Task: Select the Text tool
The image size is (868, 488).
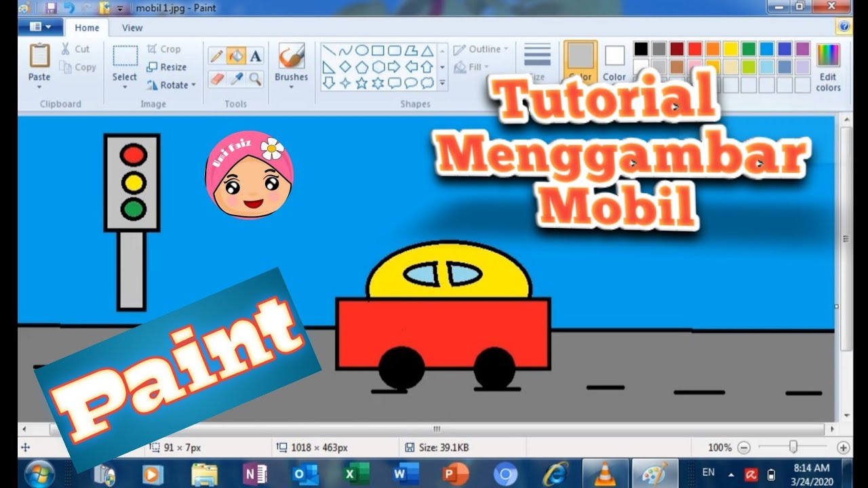Action: point(255,56)
